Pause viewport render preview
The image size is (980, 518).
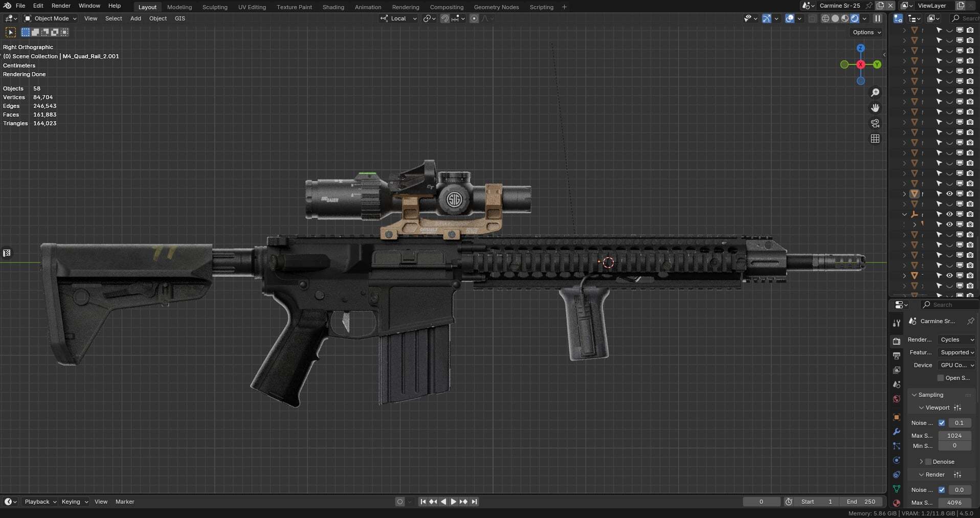coord(878,18)
